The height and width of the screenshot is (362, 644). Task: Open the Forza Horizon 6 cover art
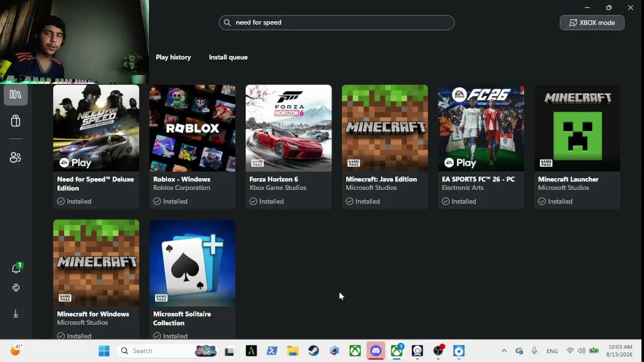[x=289, y=128]
